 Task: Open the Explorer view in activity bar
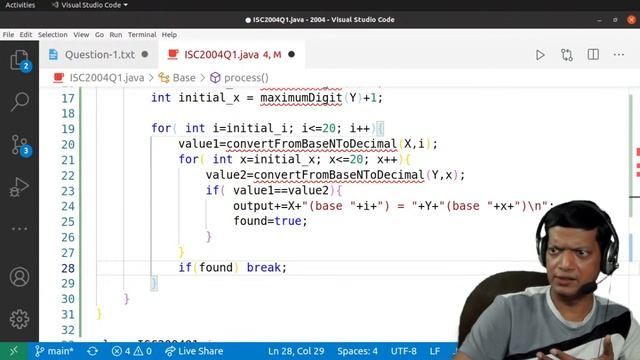pos(19,60)
